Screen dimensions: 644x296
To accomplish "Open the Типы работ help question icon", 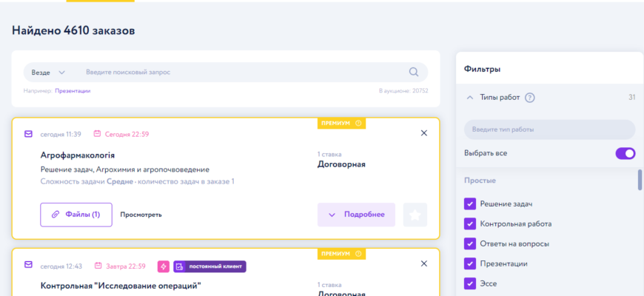I will pyautogui.click(x=530, y=98).
